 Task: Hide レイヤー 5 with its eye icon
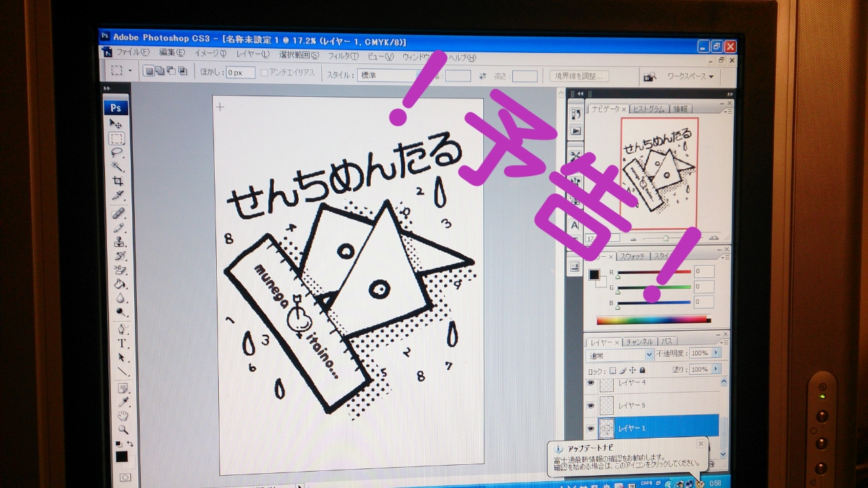click(591, 405)
